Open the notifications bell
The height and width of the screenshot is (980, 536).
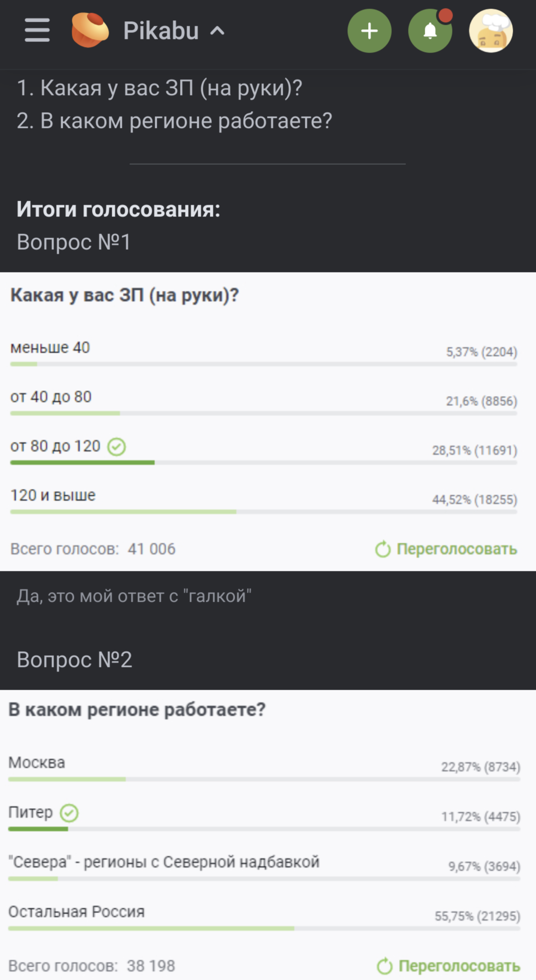(x=430, y=31)
